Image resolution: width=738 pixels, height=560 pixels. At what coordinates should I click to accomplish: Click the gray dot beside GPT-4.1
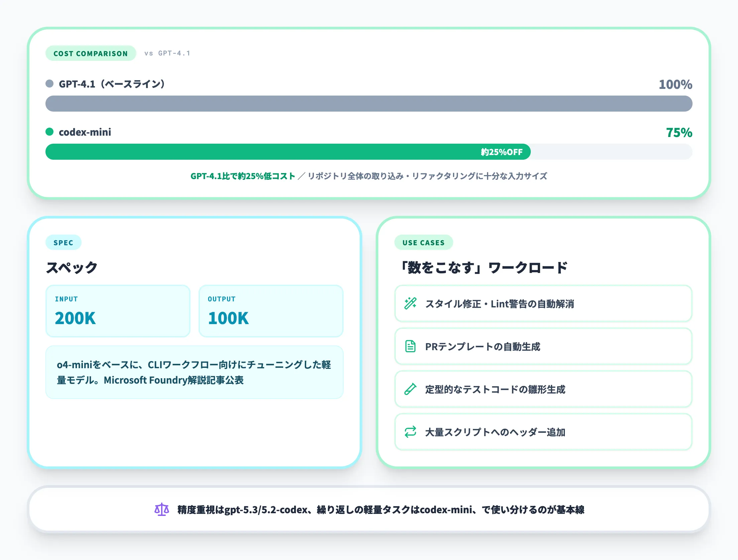point(49,84)
